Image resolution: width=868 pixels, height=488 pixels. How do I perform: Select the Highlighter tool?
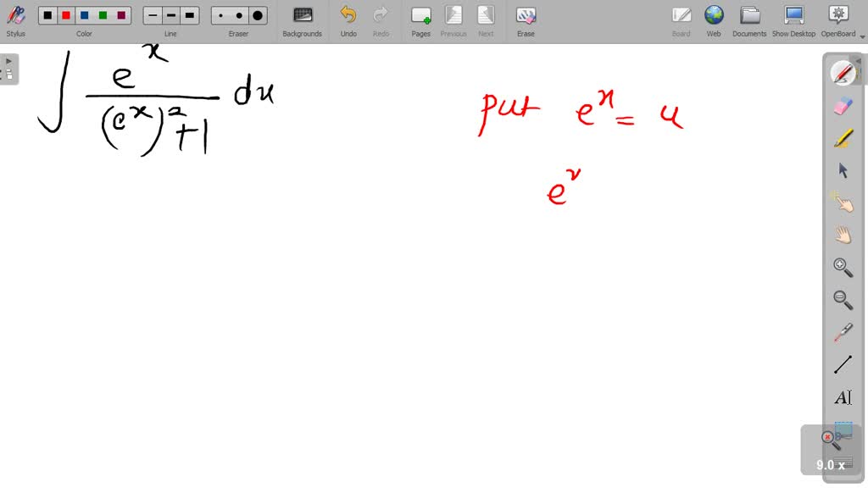[843, 138]
